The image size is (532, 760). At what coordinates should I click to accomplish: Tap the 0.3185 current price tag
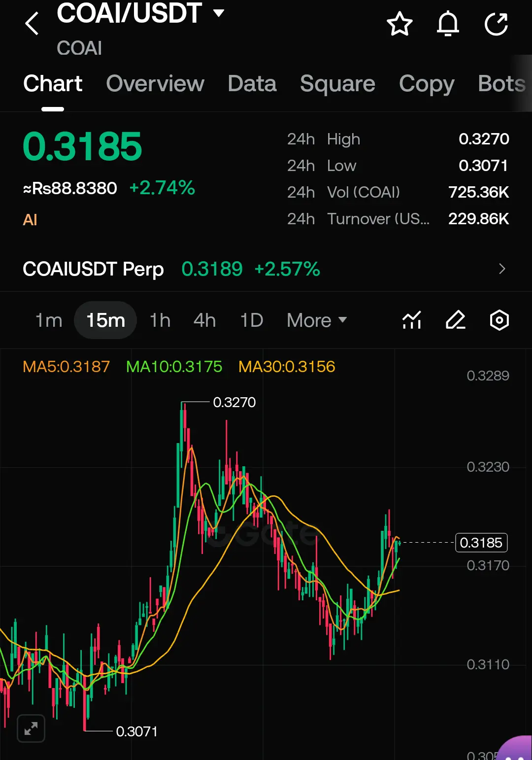481,543
